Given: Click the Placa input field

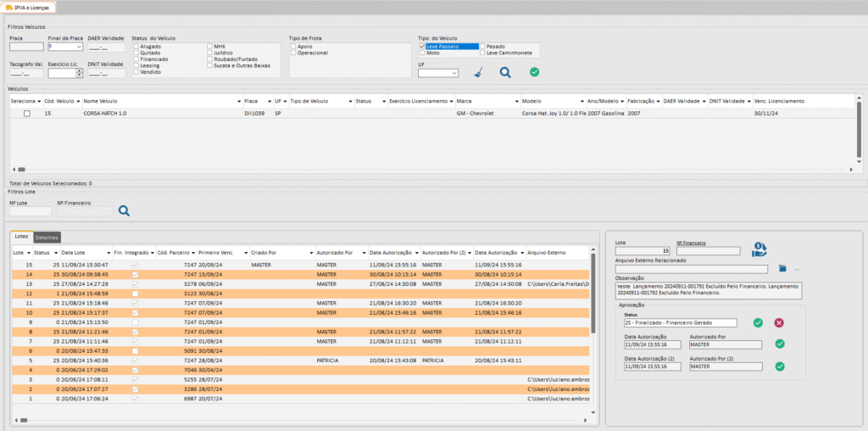Looking at the screenshot, I should (x=26, y=48).
